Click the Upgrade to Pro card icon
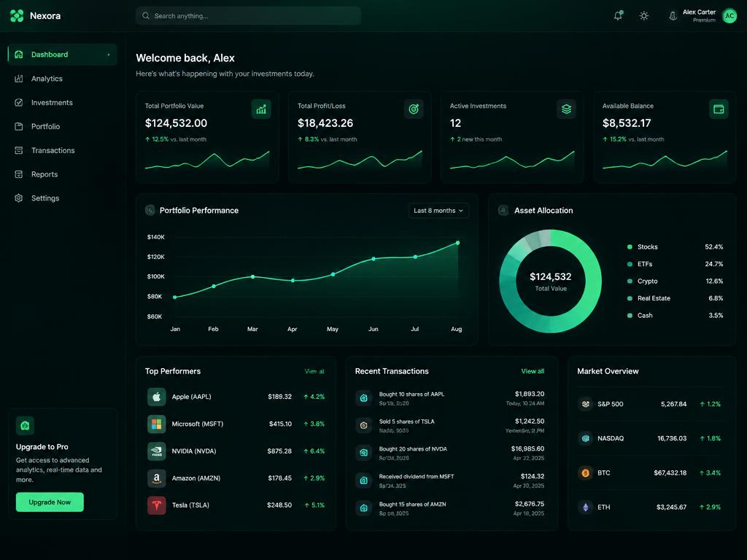This screenshot has height=560, width=747. (25, 426)
